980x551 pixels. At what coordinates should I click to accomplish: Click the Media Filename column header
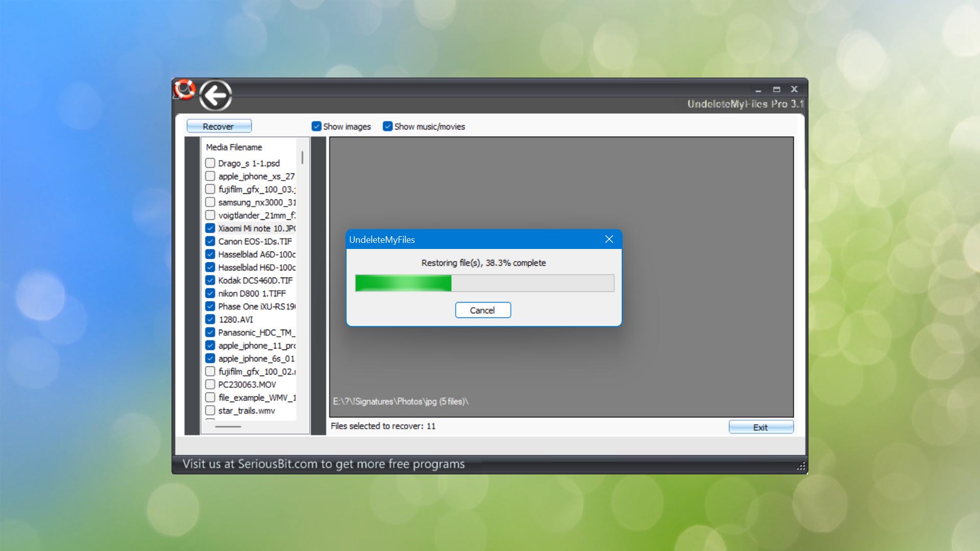click(x=234, y=147)
